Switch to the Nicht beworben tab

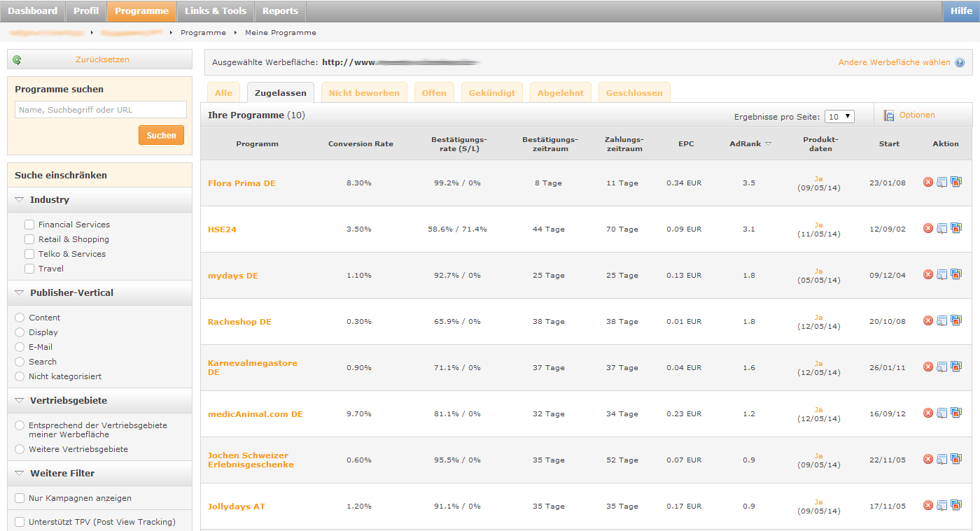[x=364, y=92]
